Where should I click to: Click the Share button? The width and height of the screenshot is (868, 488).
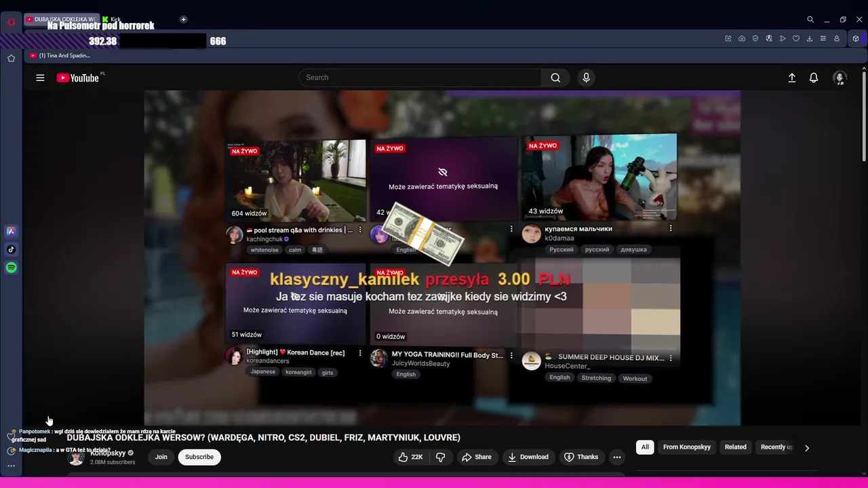pos(476,457)
